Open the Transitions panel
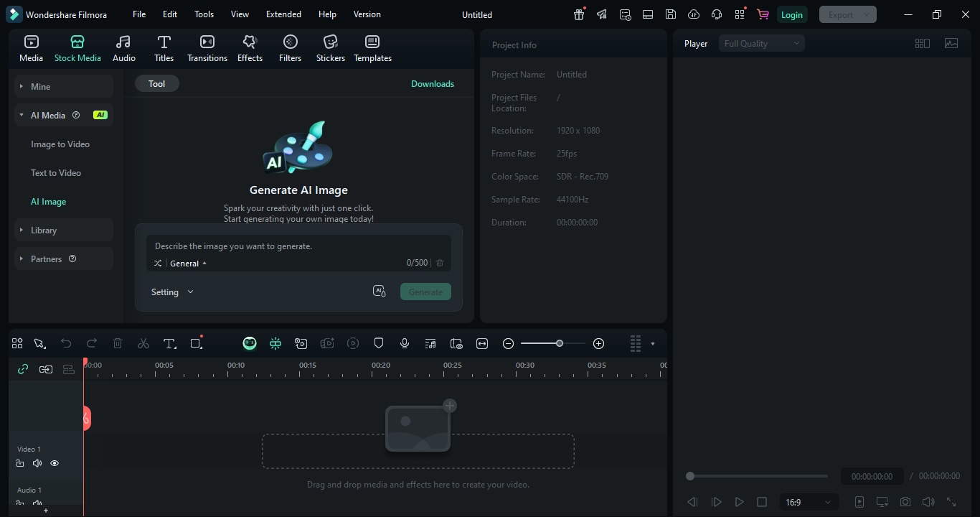Screen dimensions: 980x517 click(207, 47)
